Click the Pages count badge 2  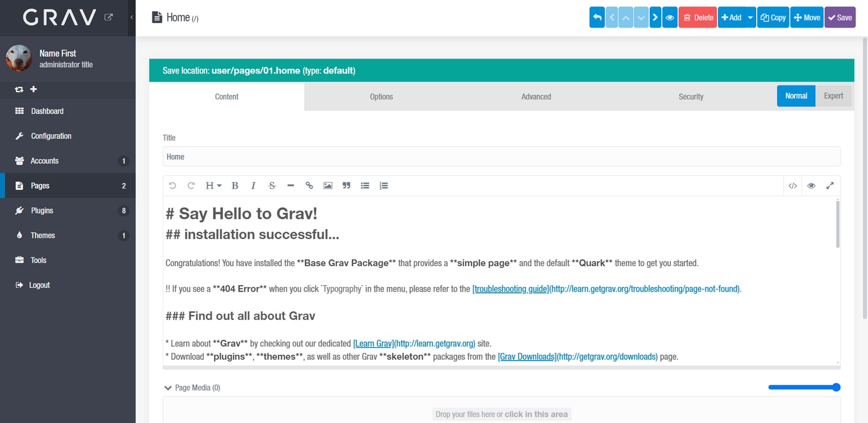[123, 186]
